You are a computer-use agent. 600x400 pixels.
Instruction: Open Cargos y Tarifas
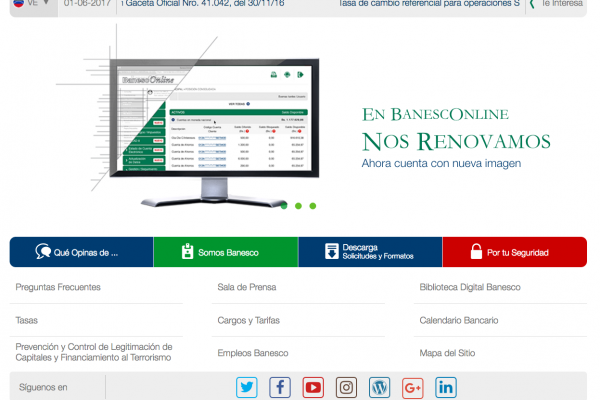click(249, 320)
